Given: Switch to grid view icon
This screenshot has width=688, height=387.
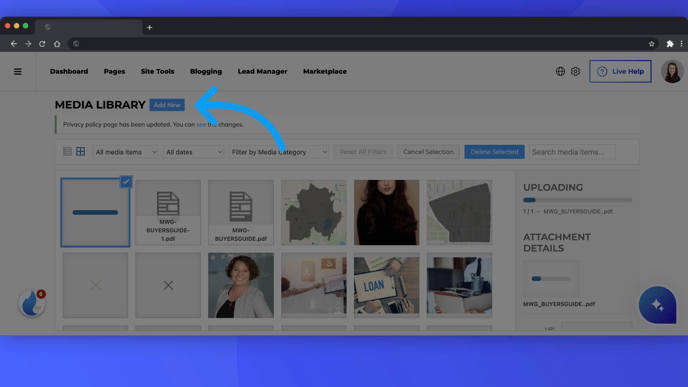Looking at the screenshot, I should pos(80,152).
